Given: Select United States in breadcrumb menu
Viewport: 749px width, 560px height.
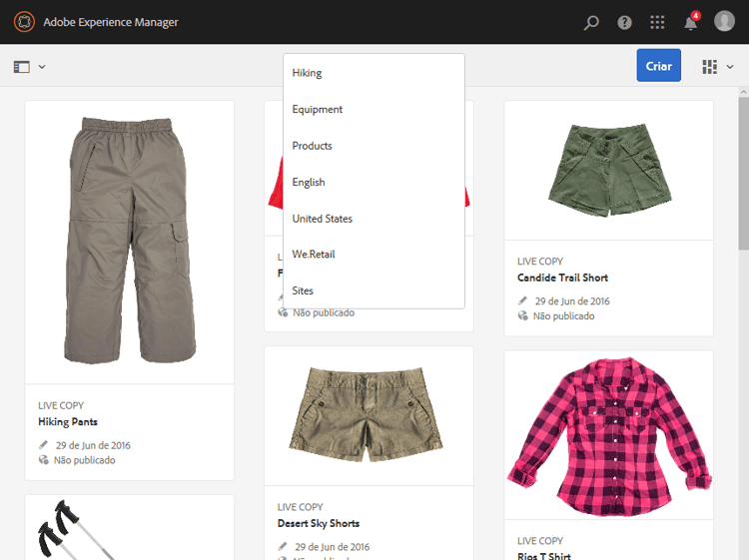Looking at the screenshot, I should 374,219.
